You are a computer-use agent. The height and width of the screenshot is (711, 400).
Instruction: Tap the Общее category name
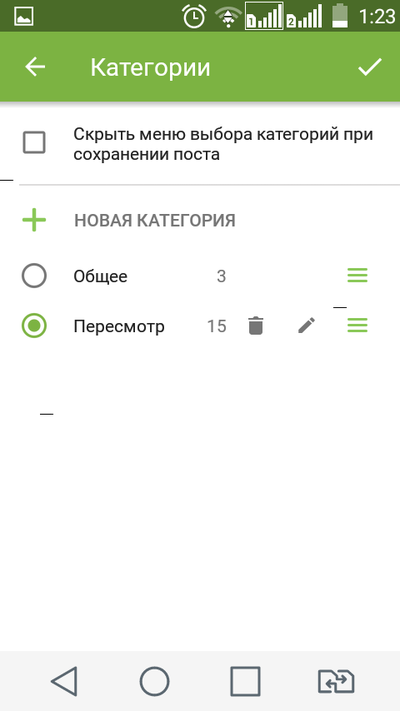point(101,276)
